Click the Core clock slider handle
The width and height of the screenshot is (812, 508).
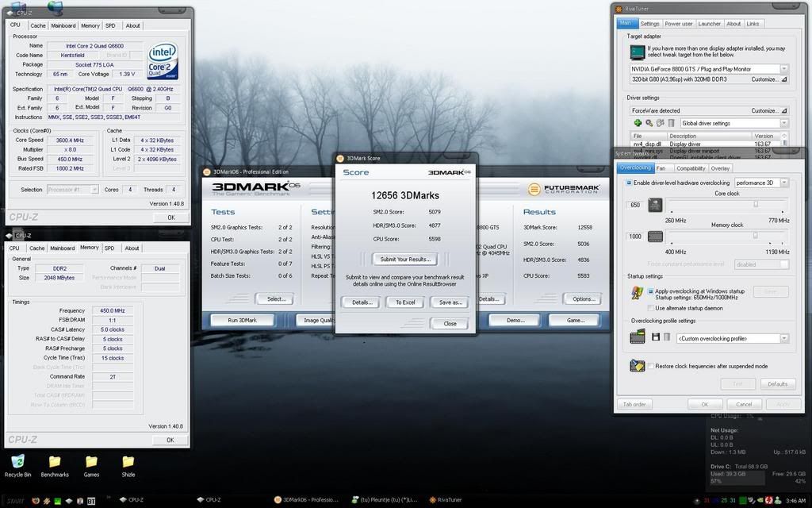pos(756,204)
